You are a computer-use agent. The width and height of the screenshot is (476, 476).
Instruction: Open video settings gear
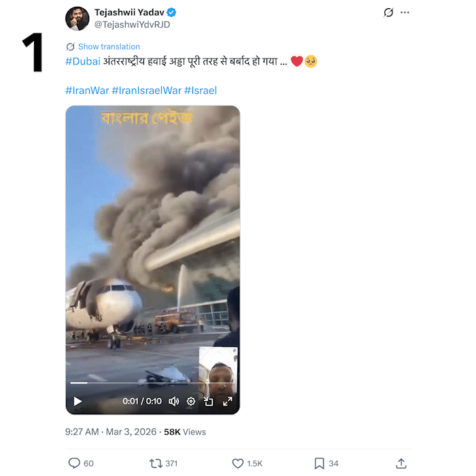tap(191, 401)
